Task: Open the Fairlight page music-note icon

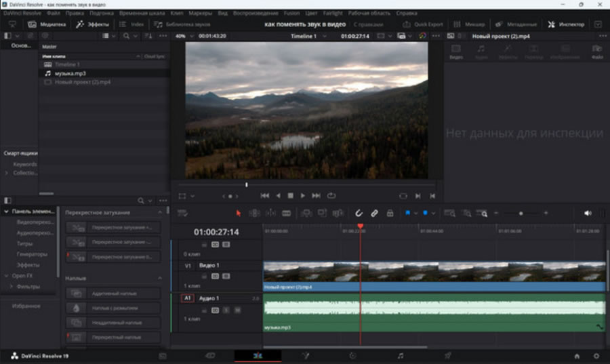Action: [x=401, y=355]
